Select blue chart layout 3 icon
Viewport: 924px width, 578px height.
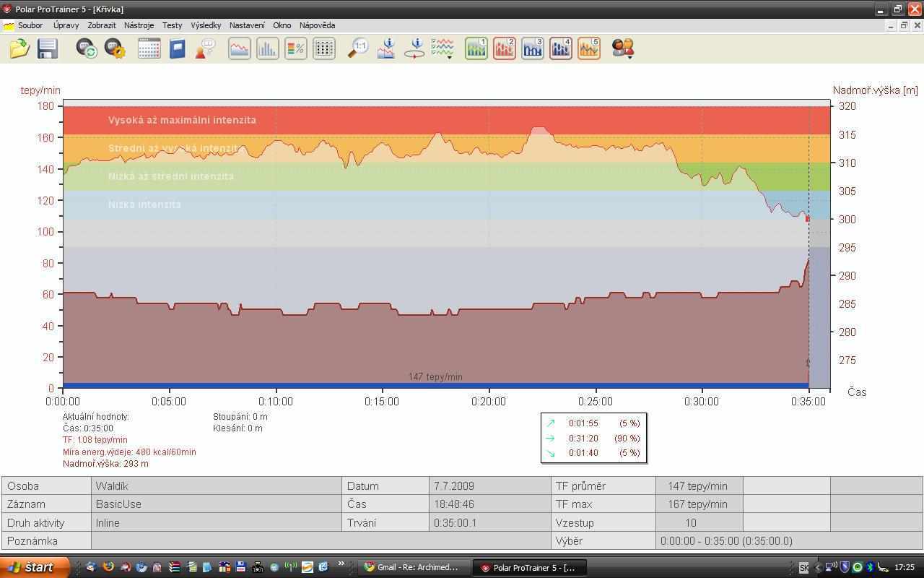pos(533,48)
